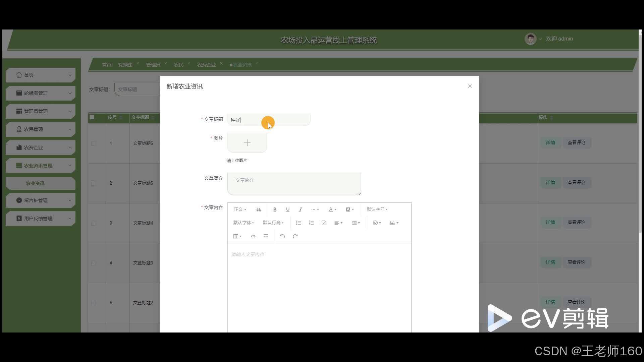Open the 农业资讯 sidebar submenu item
644x362 pixels.
[x=35, y=183]
